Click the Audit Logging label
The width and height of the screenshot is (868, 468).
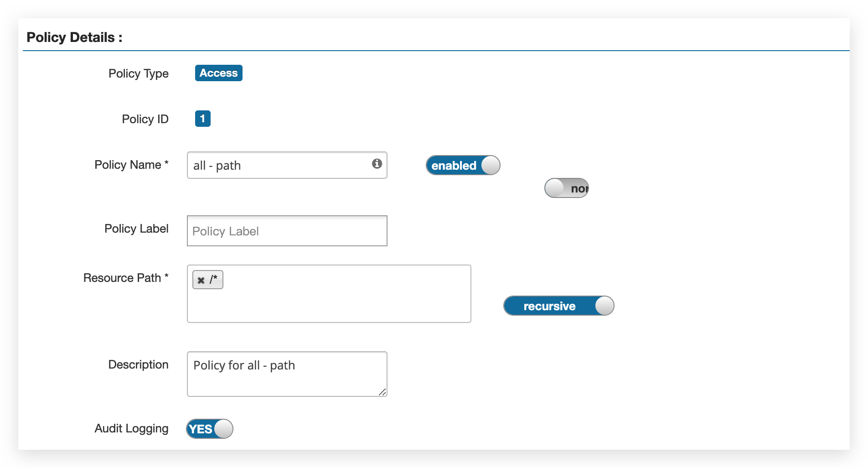[x=131, y=428]
